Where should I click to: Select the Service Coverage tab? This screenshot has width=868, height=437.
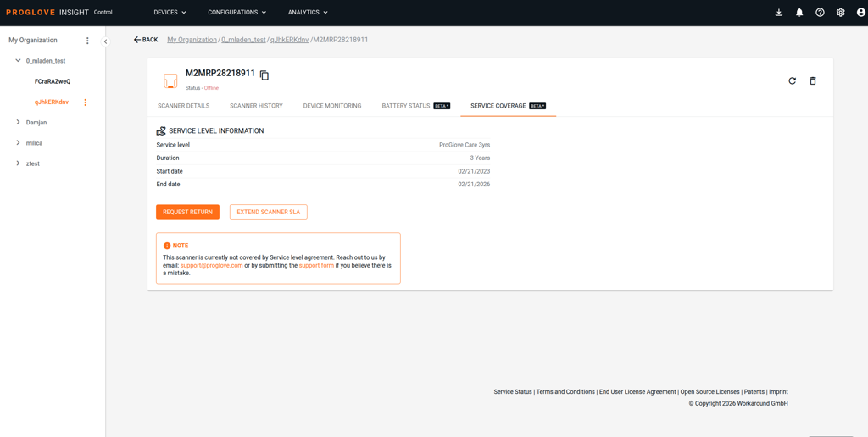(509, 106)
